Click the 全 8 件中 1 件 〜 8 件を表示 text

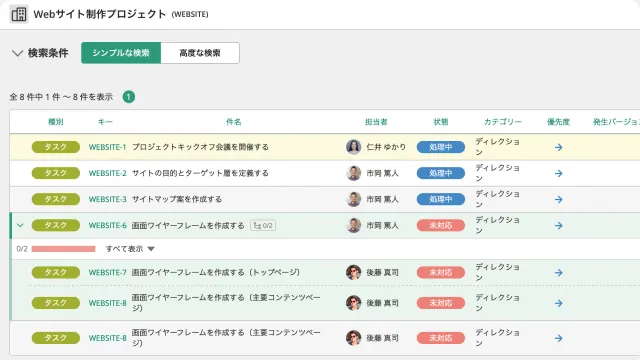point(61,97)
